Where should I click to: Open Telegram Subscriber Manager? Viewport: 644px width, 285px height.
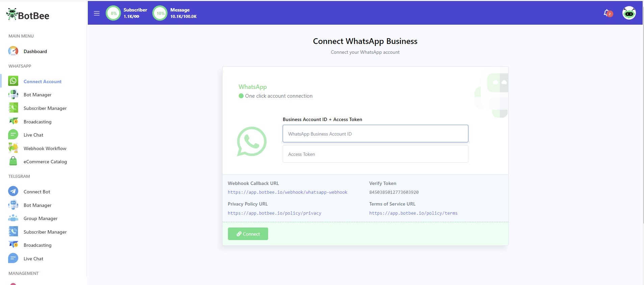pyautogui.click(x=45, y=232)
